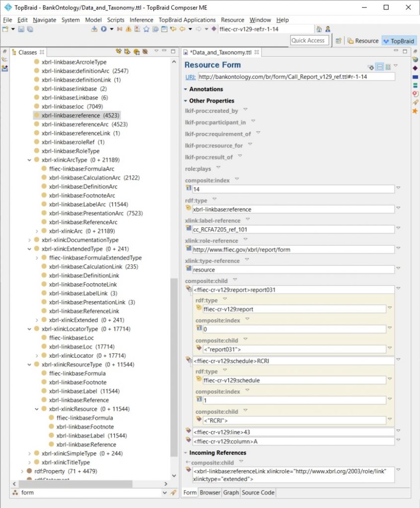Click the ffiec-cr-v129:column>A value
The height and width of the screenshot is (508, 420).
click(293, 441)
